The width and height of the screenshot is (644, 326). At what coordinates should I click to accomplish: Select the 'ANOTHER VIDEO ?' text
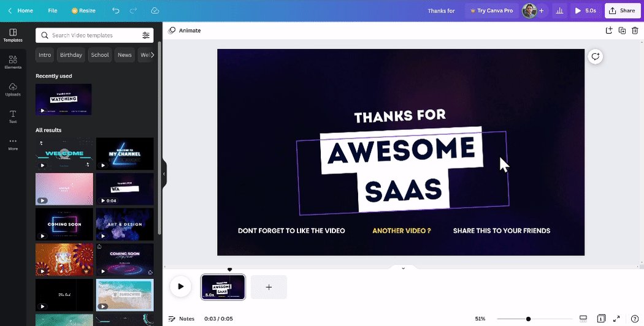pyautogui.click(x=402, y=231)
